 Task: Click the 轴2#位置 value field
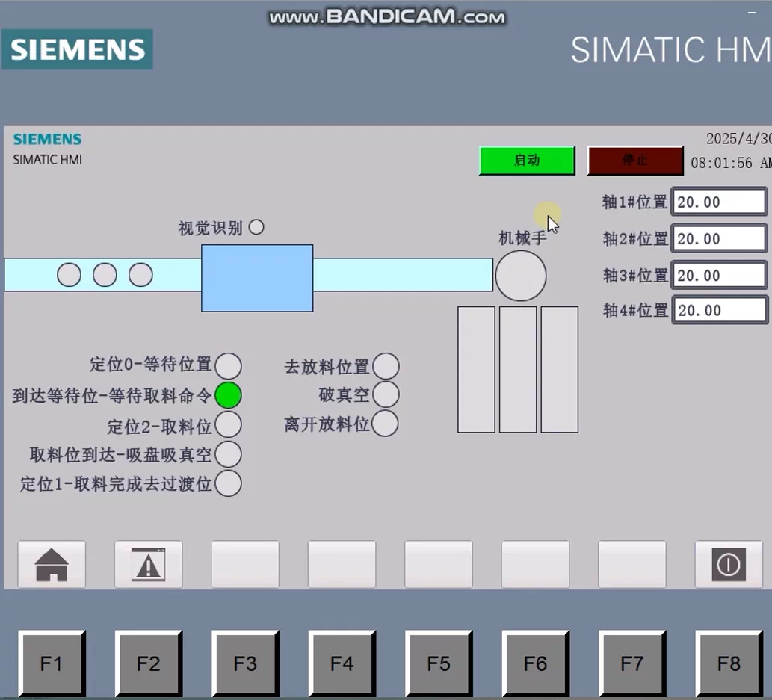pyautogui.click(x=719, y=239)
